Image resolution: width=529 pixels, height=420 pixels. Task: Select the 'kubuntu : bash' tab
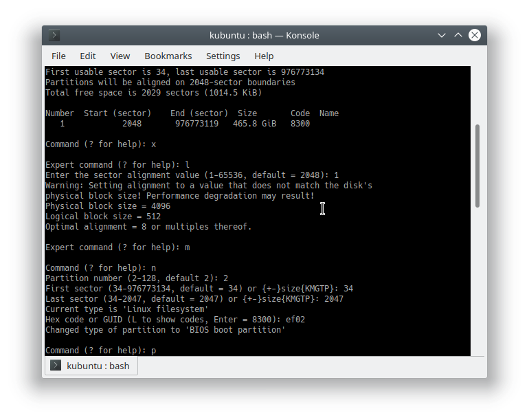tap(91, 366)
